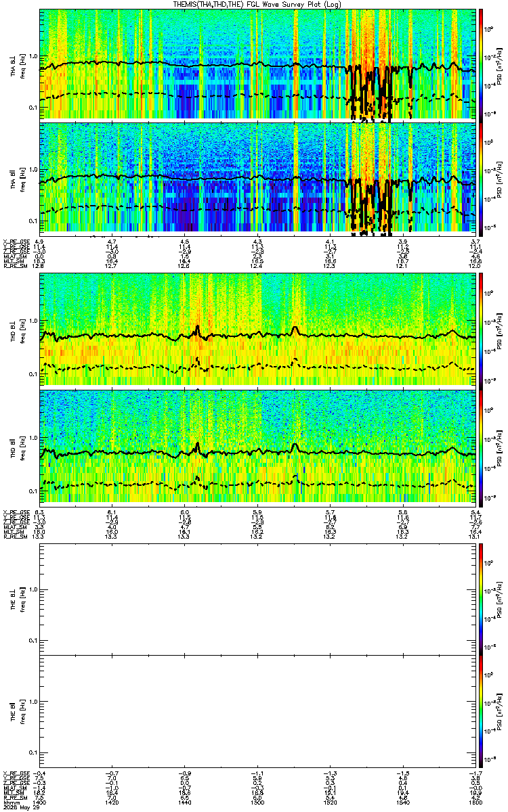Click the '0.1' frequency tick on THE B∥ axis
The image size is (508, 812).
click(x=33, y=753)
